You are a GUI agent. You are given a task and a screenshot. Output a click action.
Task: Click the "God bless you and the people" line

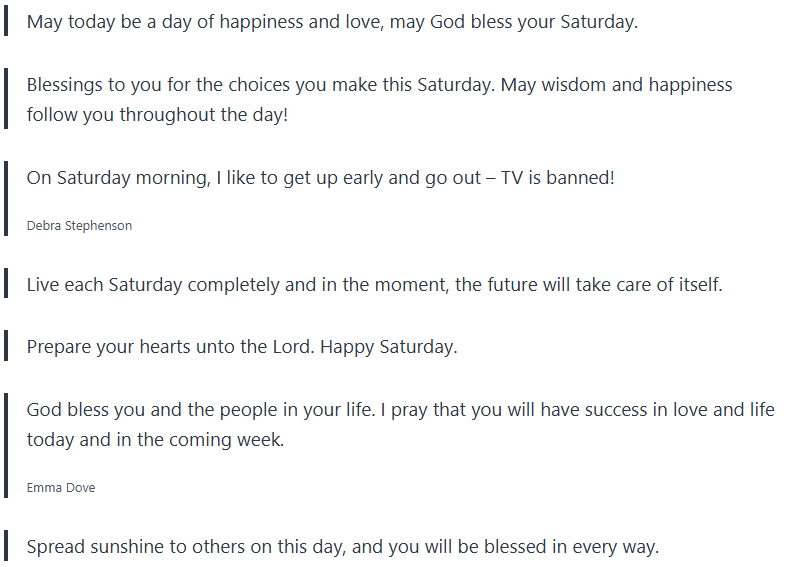(x=400, y=410)
